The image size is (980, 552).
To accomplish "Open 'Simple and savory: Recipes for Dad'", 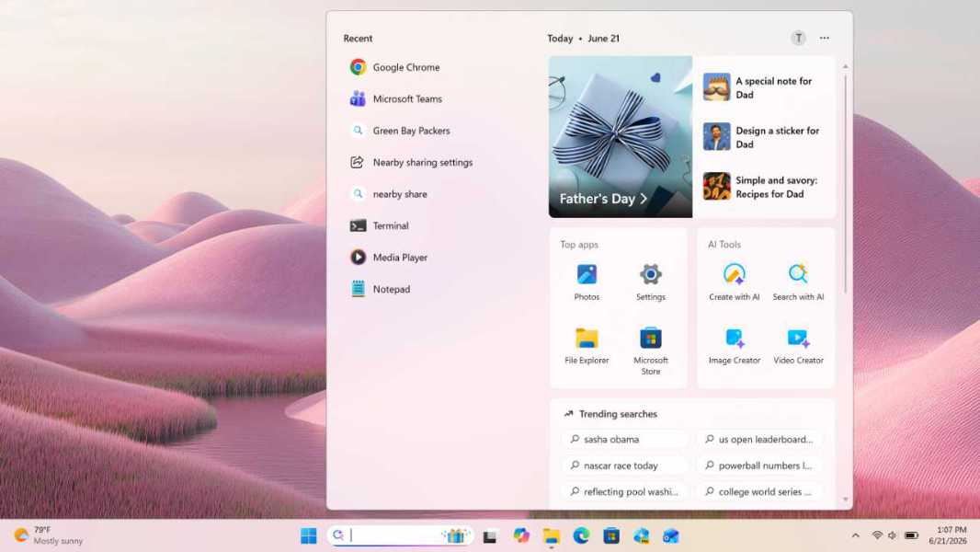I will click(764, 187).
